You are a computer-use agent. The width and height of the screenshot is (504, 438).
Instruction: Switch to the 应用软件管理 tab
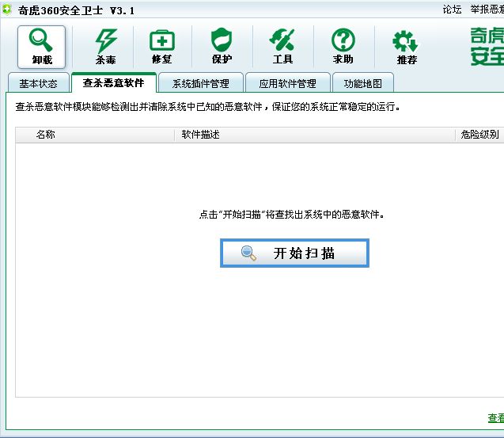click(287, 83)
